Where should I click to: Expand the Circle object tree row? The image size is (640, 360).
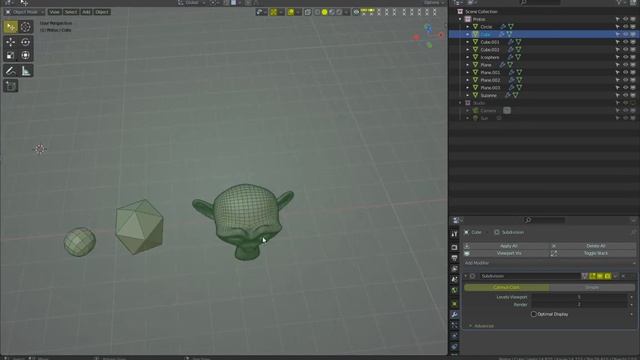pyautogui.click(x=468, y=27)
